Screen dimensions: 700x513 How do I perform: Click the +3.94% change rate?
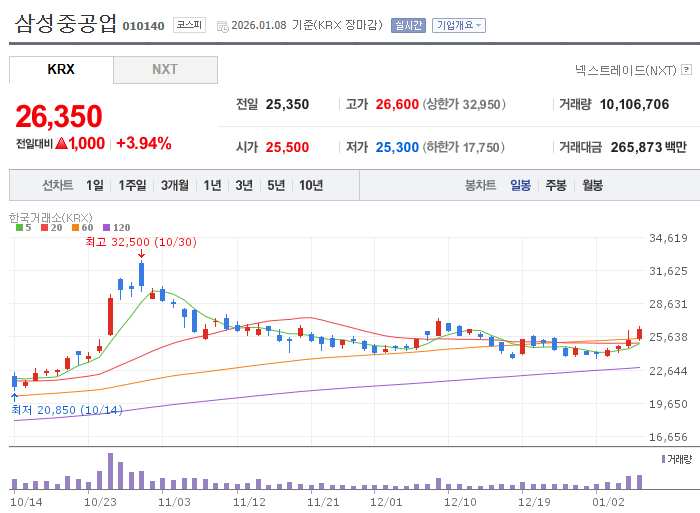click(144, 143)
